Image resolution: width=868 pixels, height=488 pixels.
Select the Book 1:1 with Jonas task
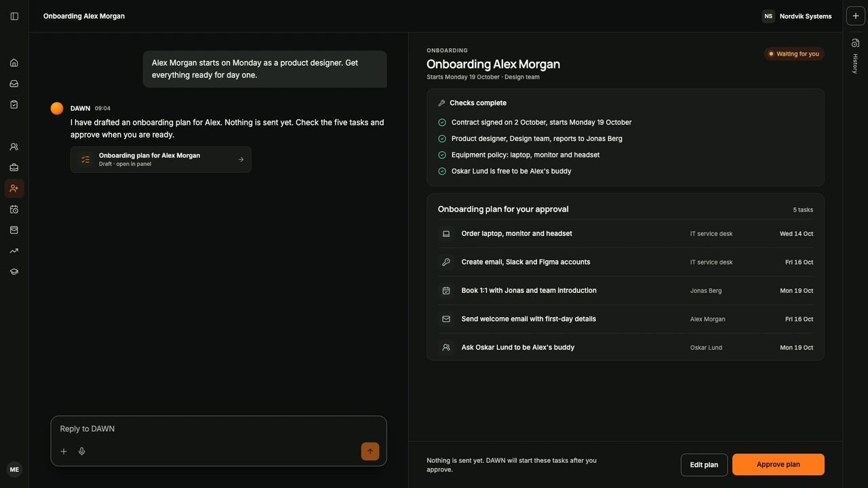pos(625,291)
